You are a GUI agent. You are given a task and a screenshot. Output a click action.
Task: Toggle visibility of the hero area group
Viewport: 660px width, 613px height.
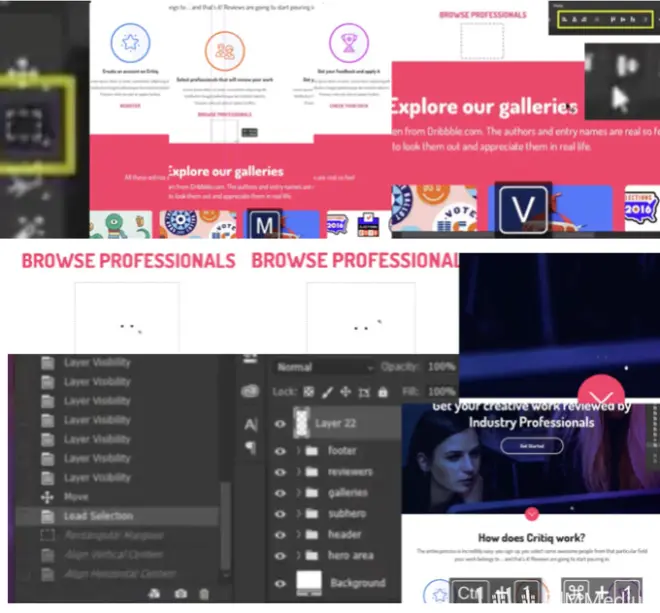coord(280,556)
